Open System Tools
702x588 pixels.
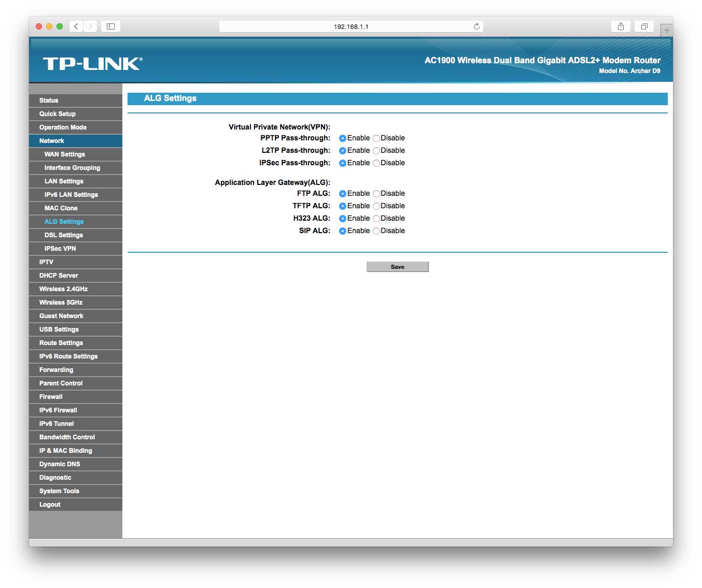point(76,491)
